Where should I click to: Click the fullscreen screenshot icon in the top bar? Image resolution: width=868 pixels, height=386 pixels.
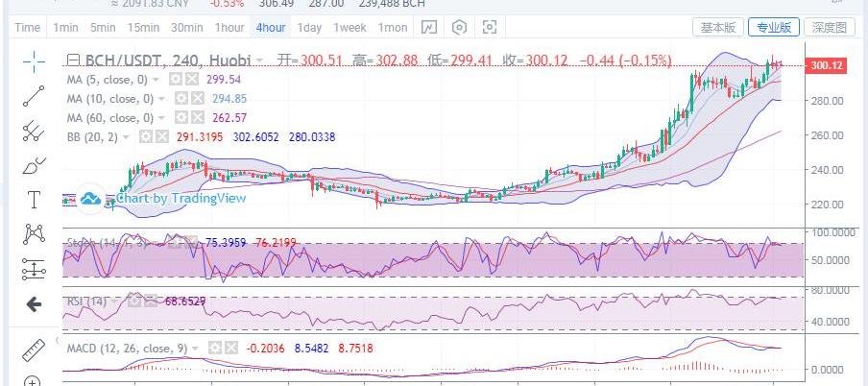[x=490, y=28]
